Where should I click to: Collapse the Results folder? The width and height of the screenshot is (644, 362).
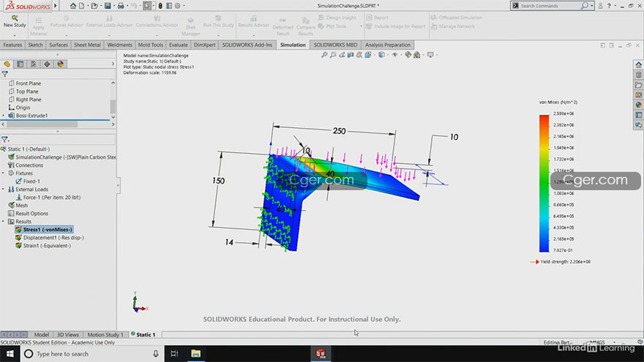[x=3, y=221]
